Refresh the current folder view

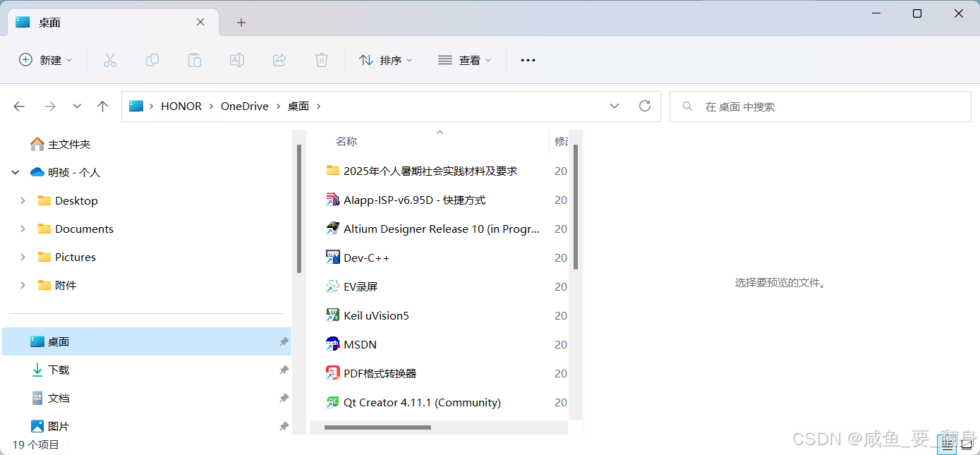[x=644, y=106]
